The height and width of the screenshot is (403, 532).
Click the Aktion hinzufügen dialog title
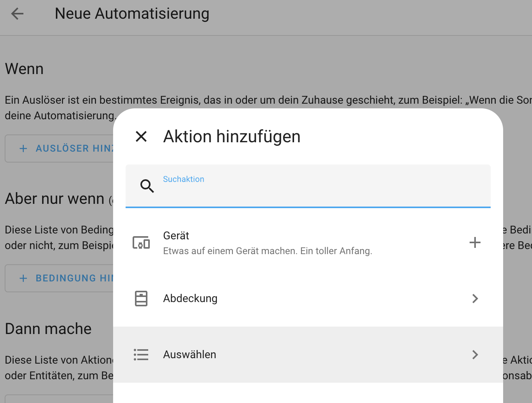(x=232, y=136)
